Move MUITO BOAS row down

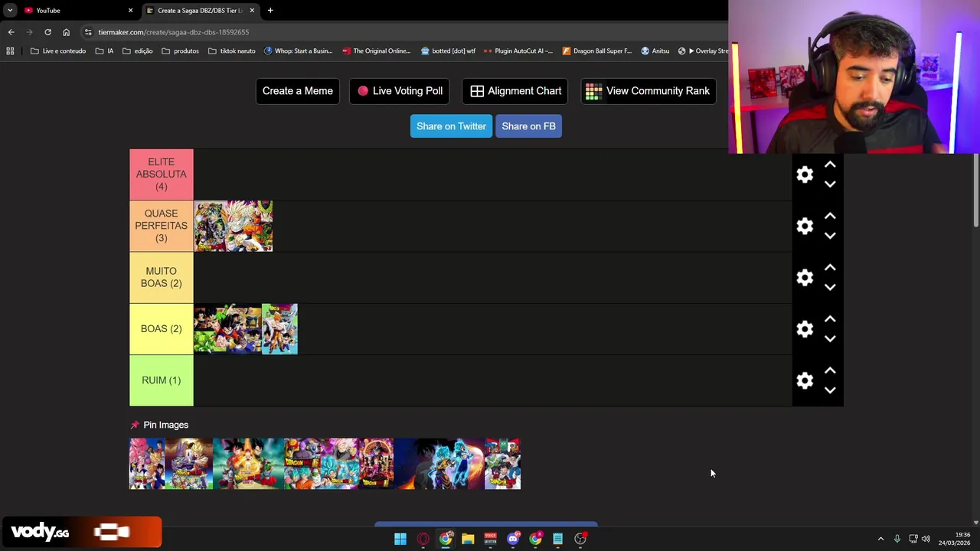830,287
